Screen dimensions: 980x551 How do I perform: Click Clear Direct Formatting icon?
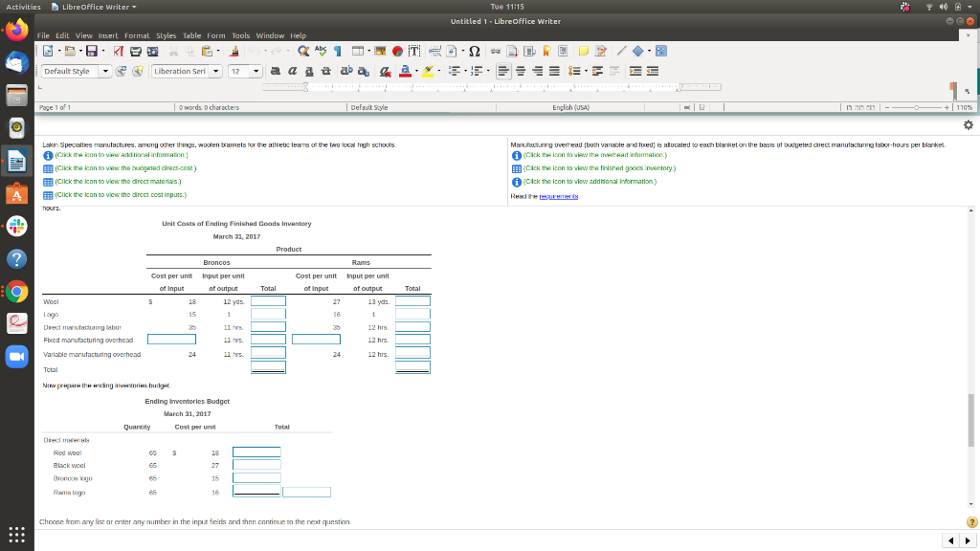point(385,71)
